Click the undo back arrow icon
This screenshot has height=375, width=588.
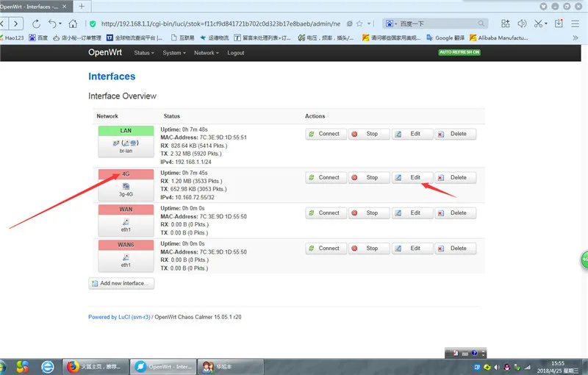click(x=51, y=24)
